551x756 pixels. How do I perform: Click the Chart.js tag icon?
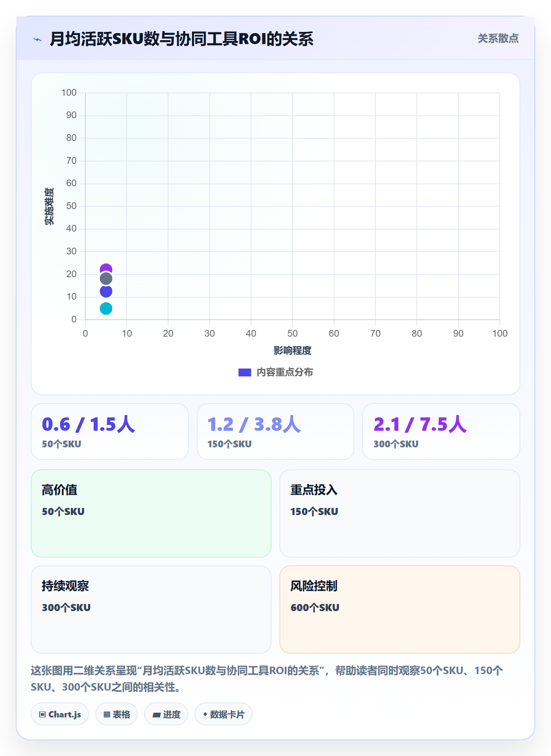tap(43, 714)
